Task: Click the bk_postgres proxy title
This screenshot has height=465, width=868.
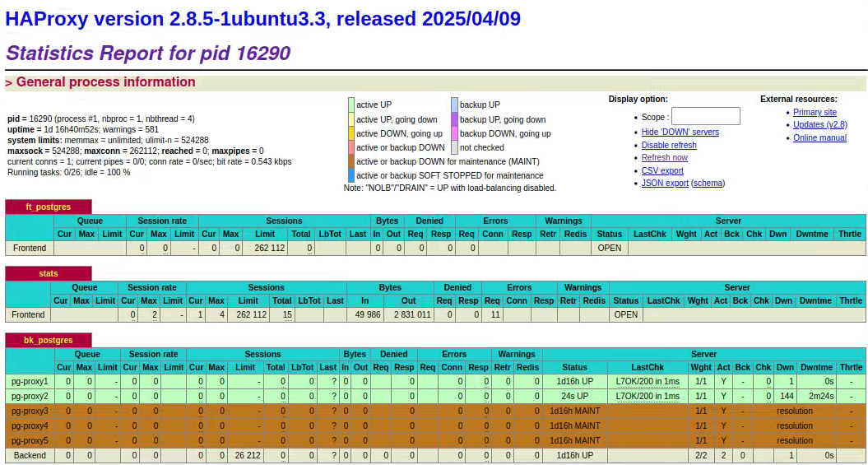Action: (49, 341)
